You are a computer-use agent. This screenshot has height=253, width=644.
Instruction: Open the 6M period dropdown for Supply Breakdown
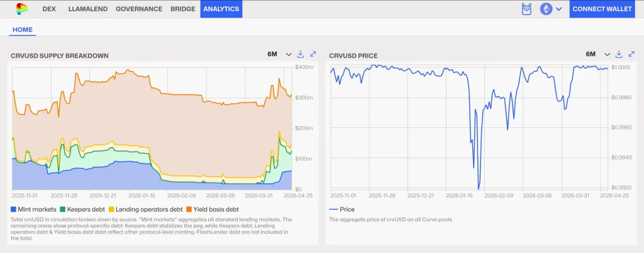tap(279, 54)
